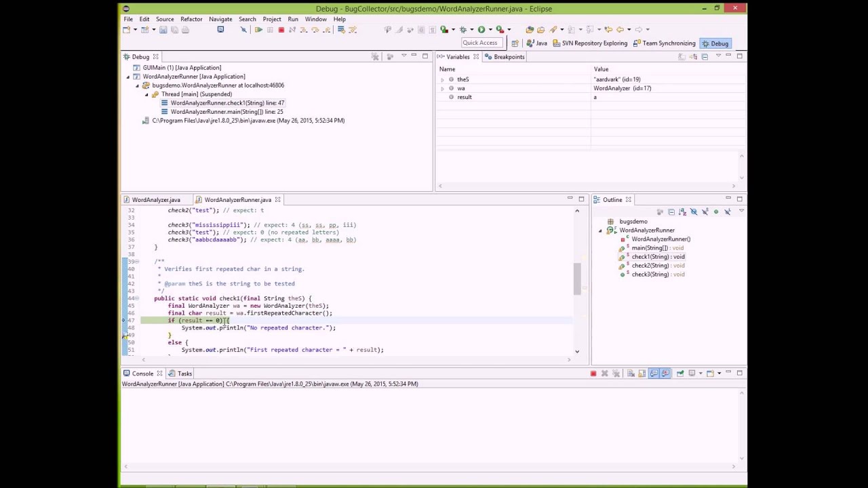This screenshot has width=868, height=488.
Task: Click the Console horizontal scrollbar
Action: tap(430, 466)
